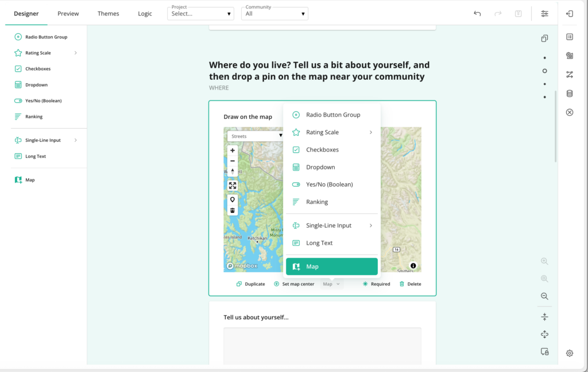The width and height of the screenshot is (588, 372).
Task: Click the copy pages icon above page dots
Action: (x=544, y=38)
